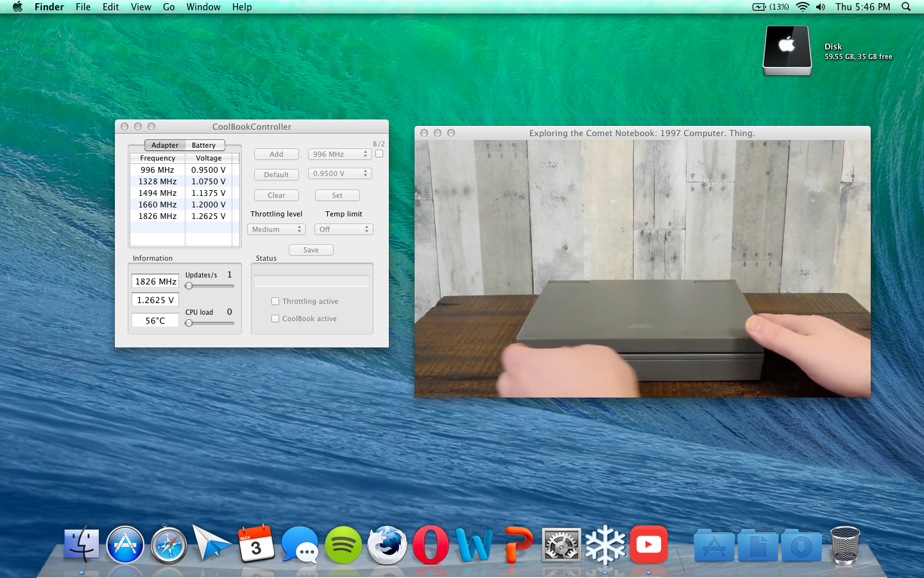Viewport: 924px width, 578px height.
Task: Tick the CoolBook active checkbox
Action: pos(275,319)
